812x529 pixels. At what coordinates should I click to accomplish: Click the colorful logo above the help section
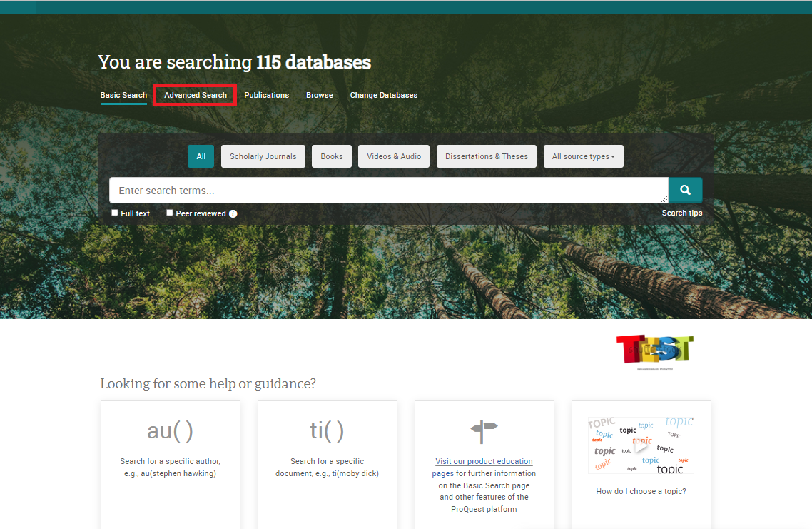[654, 348]
